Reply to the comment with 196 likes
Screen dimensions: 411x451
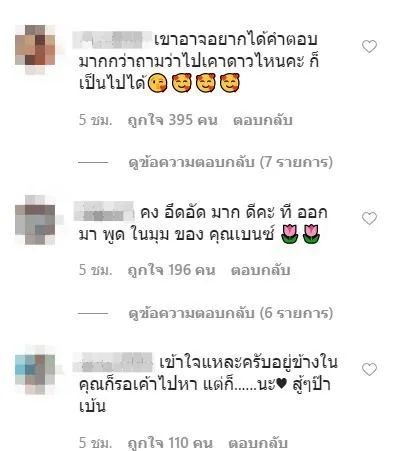click(x=260, y=270)
